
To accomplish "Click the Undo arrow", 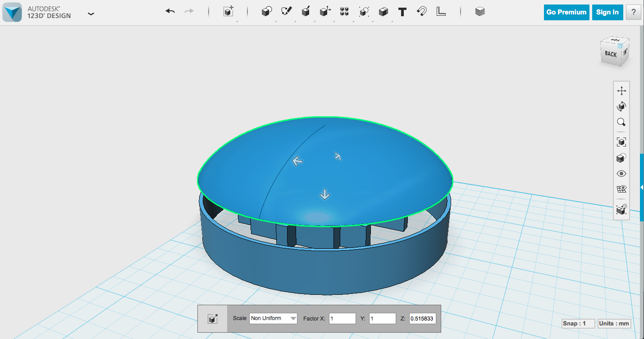I will [170, 11].
